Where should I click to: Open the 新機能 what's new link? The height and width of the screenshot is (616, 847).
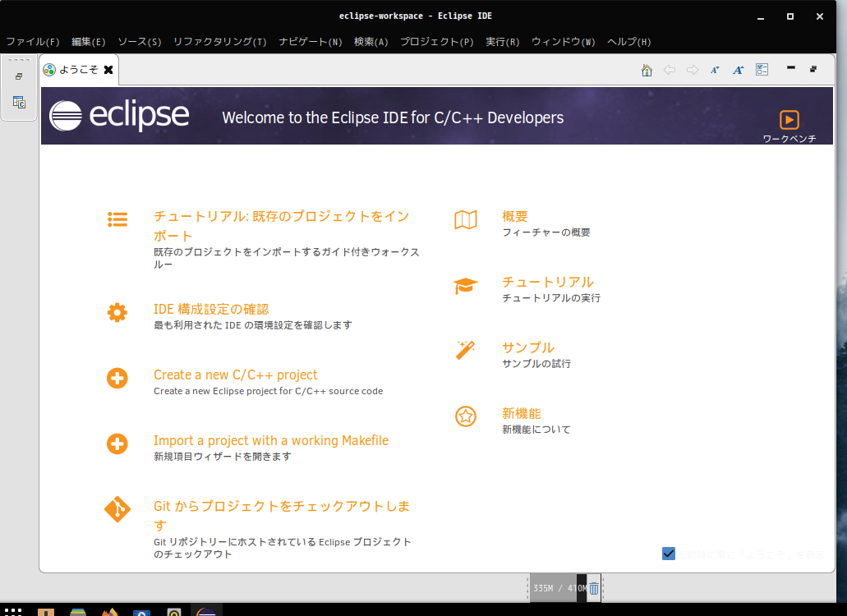(x=522, y=414)
